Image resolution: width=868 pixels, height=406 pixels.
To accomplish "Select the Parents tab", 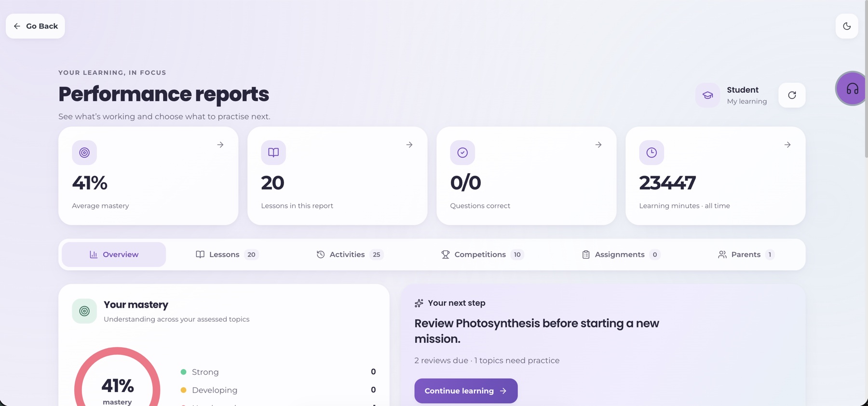I will pyautogui.click(x=746, y=255).
